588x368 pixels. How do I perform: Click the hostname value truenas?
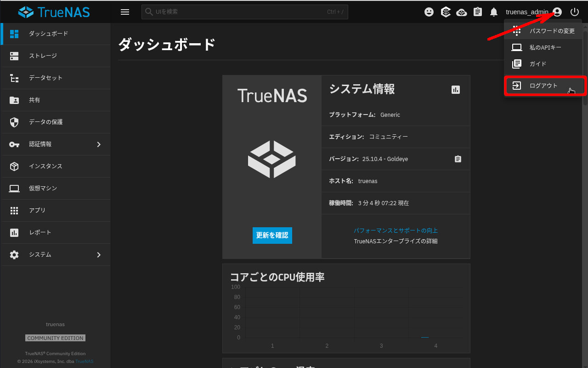(367, 181)
